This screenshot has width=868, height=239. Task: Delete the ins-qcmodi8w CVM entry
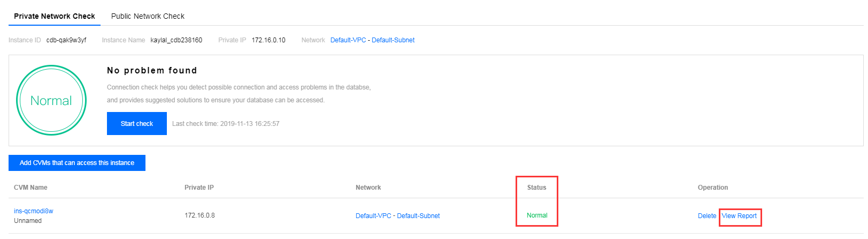pyautogui.click(x=707, y=216)
